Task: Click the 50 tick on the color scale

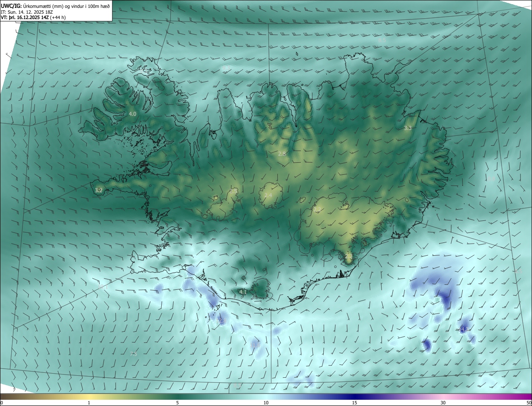Action: pyautogui.click(x=529, y=403)
